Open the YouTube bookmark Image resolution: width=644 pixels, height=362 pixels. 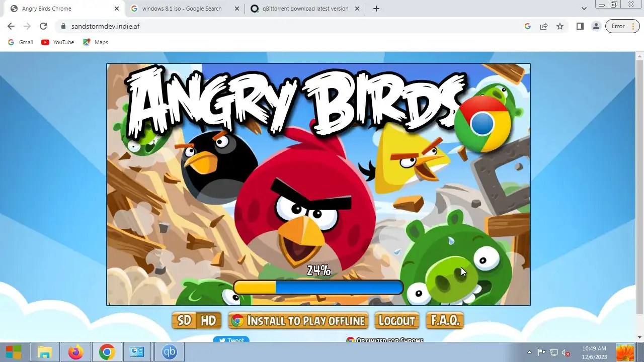58,42
